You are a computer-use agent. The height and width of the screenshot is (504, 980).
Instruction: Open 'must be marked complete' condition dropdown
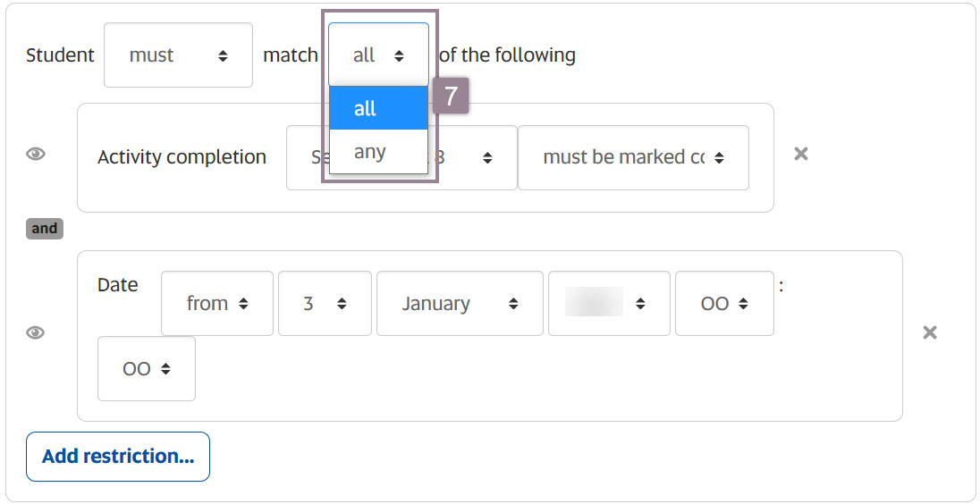(633, 158)
